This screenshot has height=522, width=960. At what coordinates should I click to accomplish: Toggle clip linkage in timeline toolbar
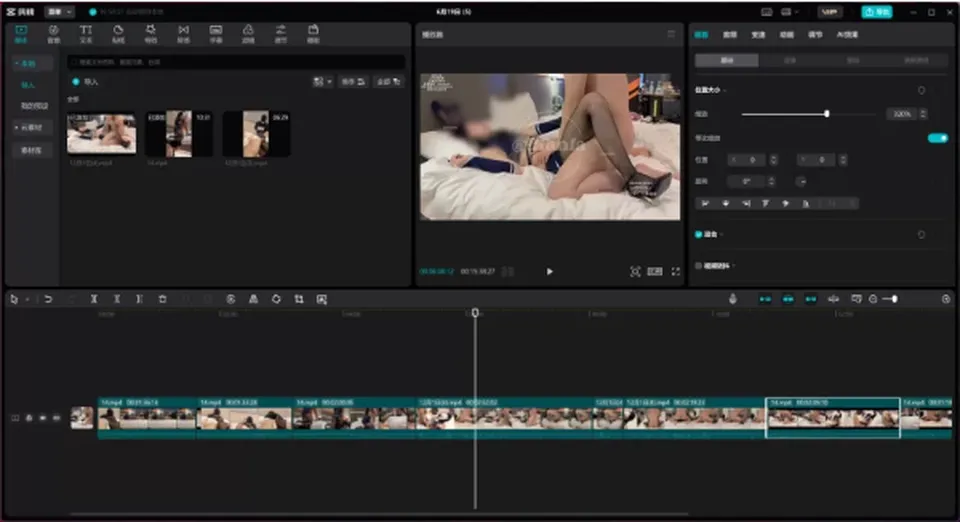811,299
